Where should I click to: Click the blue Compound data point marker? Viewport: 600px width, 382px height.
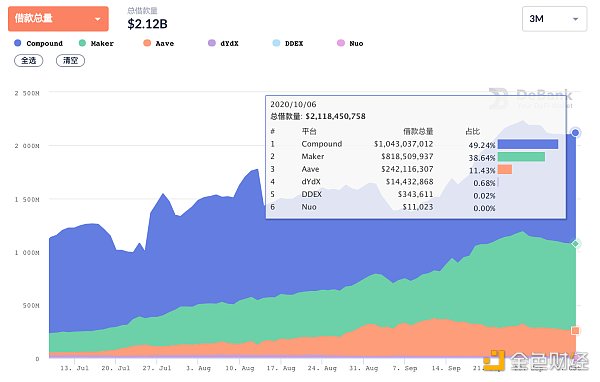(x=575, y=133)
